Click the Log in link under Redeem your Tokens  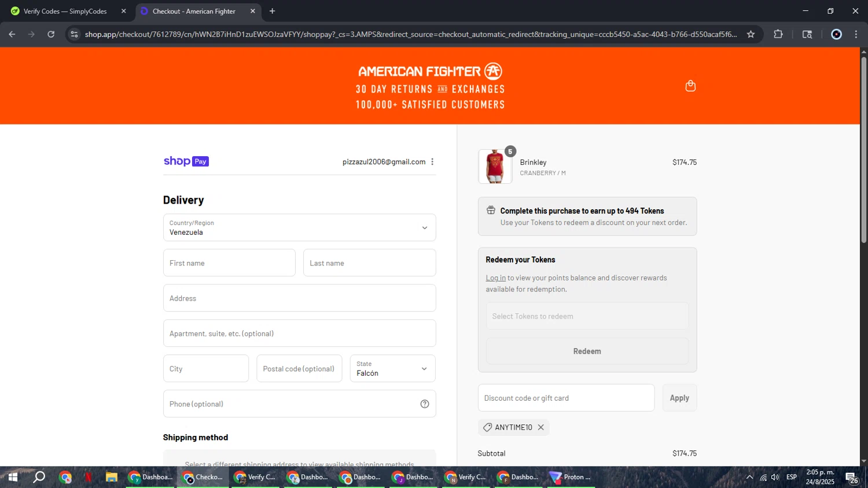coord(495,278)
